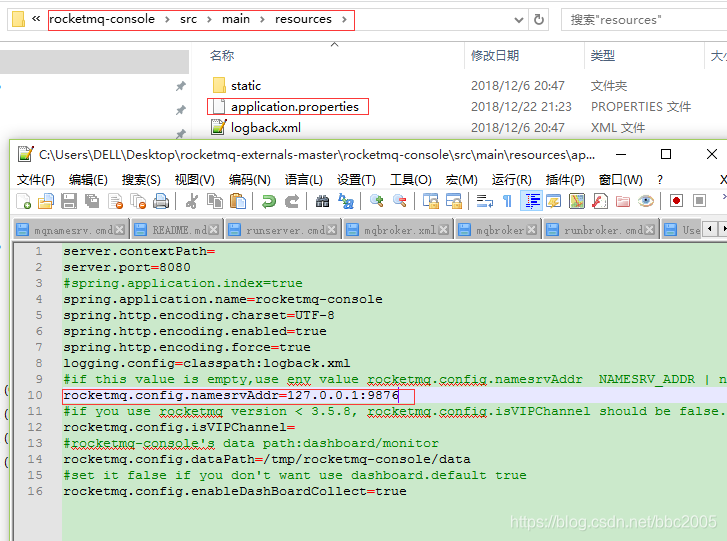Open the 设置(T) menu

356,179
